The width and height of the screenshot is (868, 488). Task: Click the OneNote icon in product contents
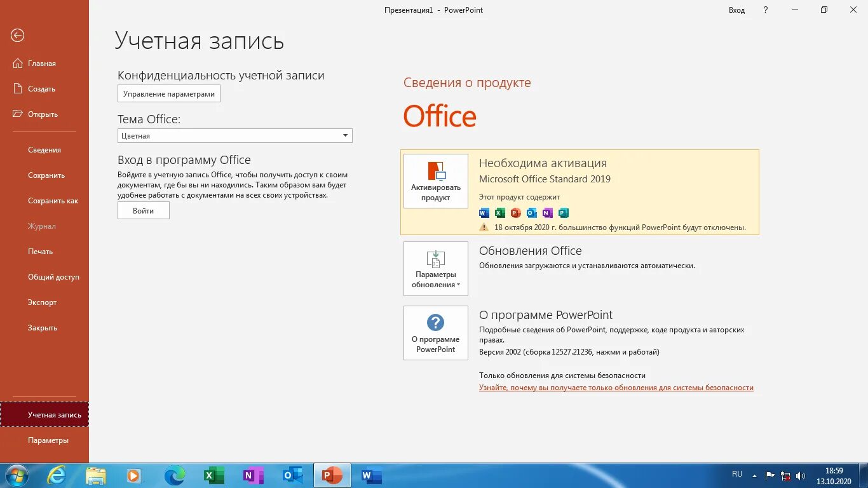(x=548, y=213)
